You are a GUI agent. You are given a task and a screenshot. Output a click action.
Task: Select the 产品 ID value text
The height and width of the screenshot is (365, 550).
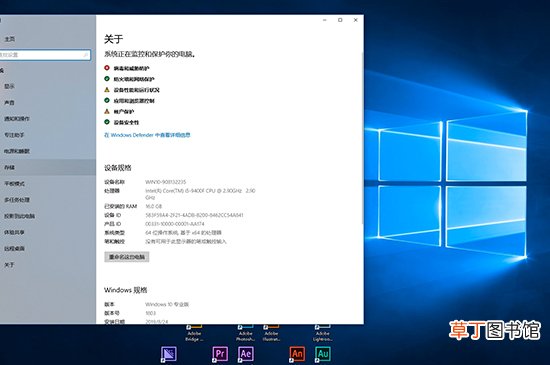175,224
